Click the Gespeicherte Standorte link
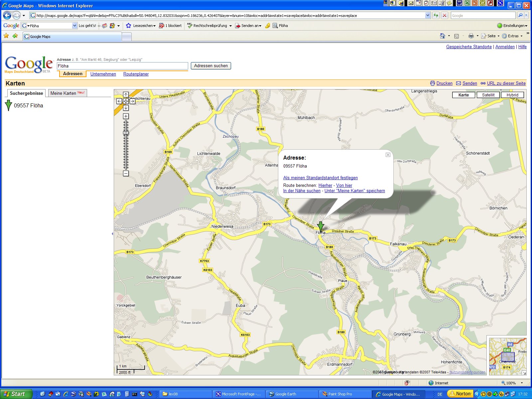Image resolution: width=532 pixels, height=399 pixels. point(469,47)
